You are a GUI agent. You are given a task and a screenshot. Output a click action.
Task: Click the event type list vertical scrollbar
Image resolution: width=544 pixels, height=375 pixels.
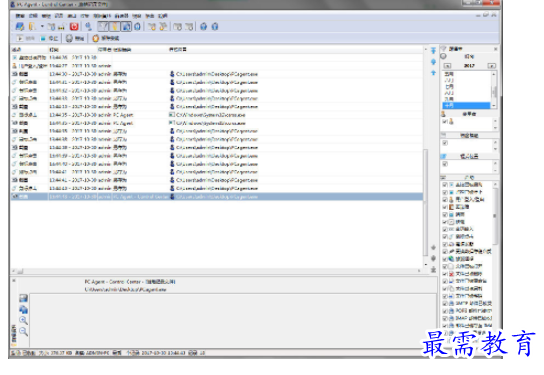point(495,216)
